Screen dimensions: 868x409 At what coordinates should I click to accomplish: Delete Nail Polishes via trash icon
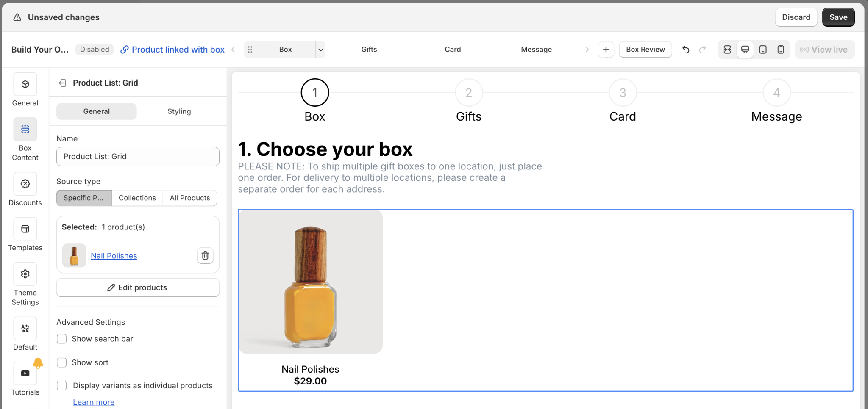pos(205,256)
